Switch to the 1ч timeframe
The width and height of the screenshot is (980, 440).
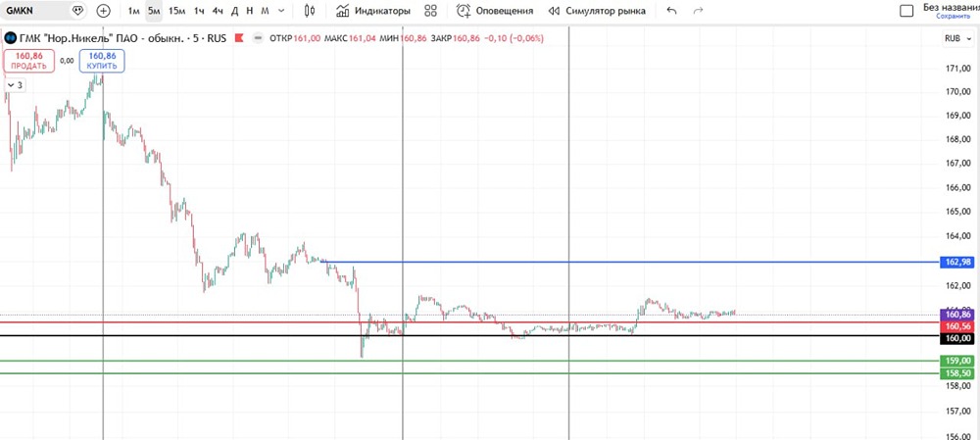pyautogui.click(x=199, y=11)
